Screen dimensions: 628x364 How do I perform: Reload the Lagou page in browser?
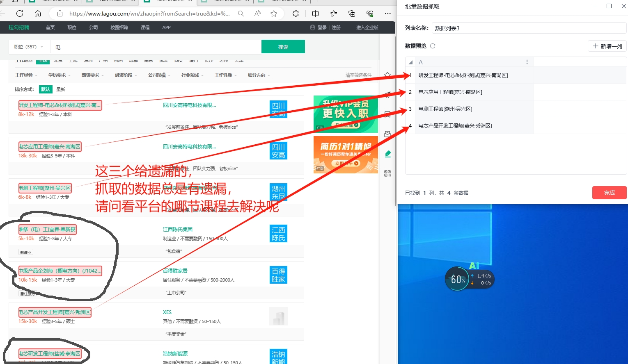[x=19, y=14]
